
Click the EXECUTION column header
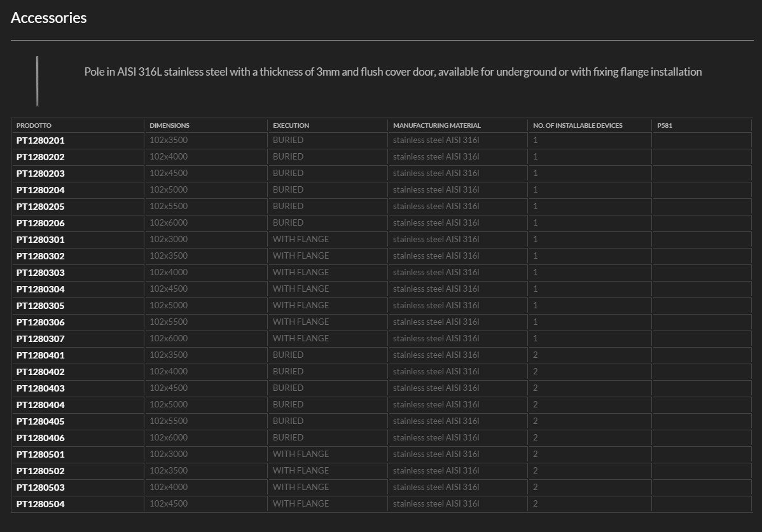coord(291,126)
